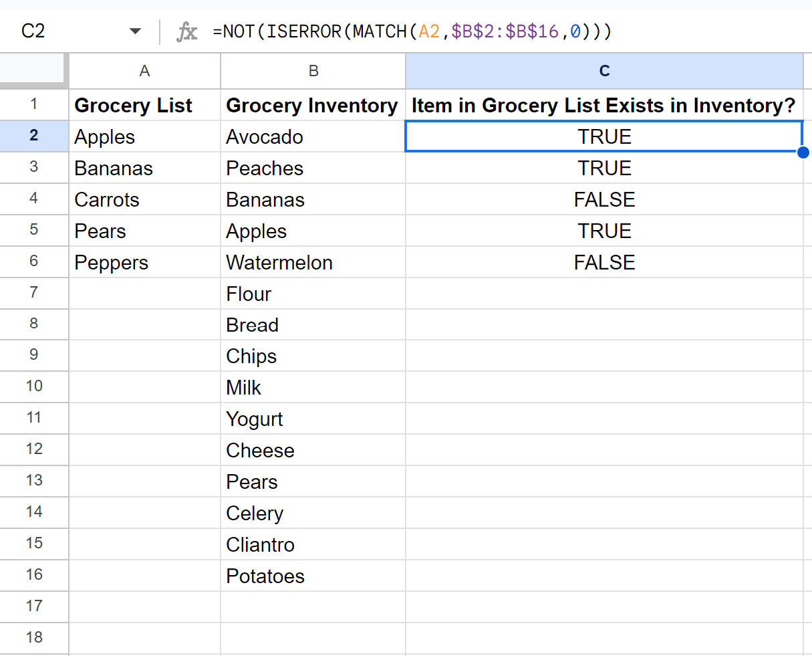Viewport: 812px width, 656px height.
Task: Click the TRUE value in cell C5
Action: pos(604,231)
